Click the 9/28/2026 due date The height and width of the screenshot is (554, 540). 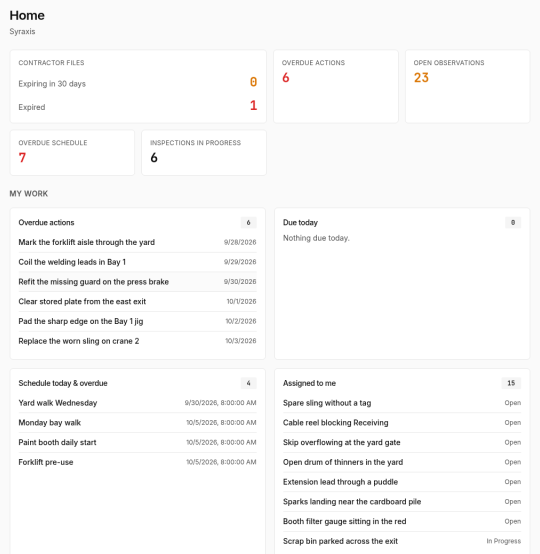(240, 242)
